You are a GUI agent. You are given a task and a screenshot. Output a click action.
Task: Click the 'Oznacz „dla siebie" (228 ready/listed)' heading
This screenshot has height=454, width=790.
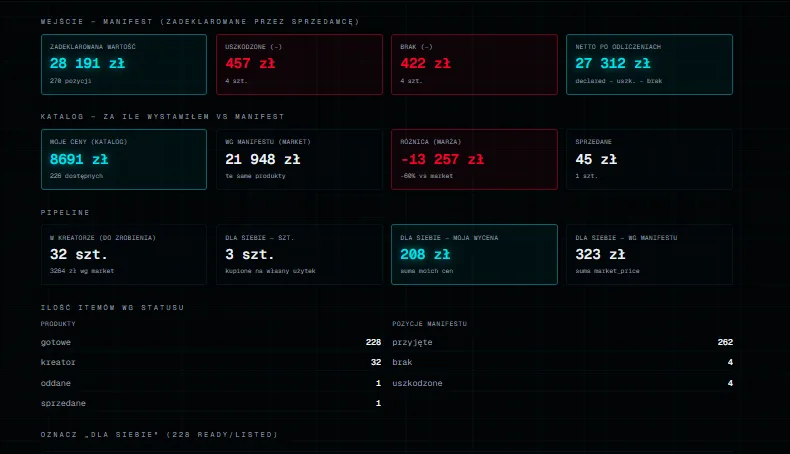[159, 434]
